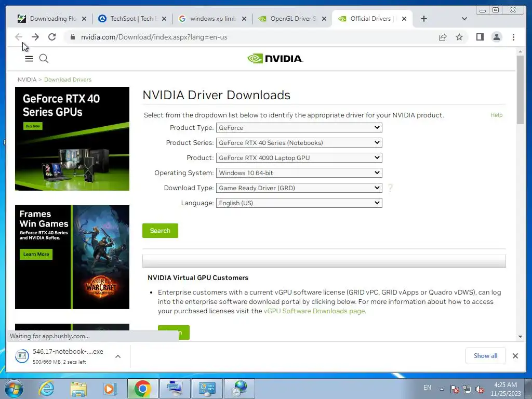View site info via the padlock icon

73,37
